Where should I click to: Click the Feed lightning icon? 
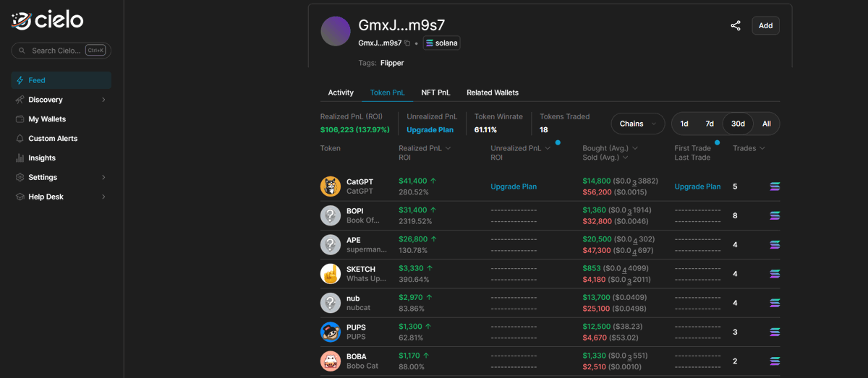(x=20, y=80)
